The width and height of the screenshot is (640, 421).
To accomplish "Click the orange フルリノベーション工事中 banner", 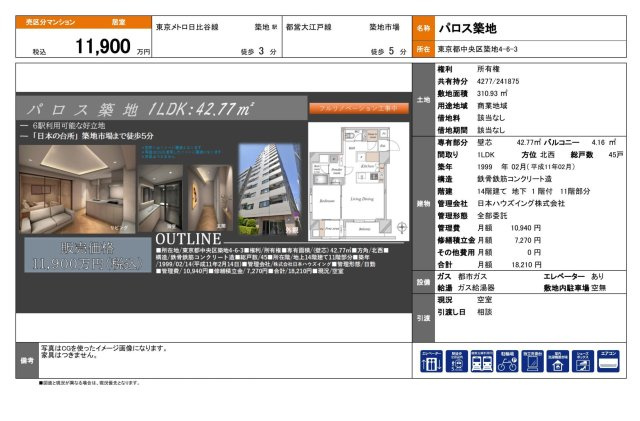I will click(x=359, y=108).
